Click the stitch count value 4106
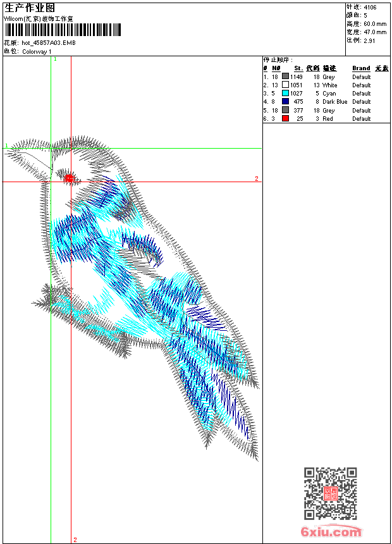The height and width of the screenshot is (544, 392). pos(370,8)
